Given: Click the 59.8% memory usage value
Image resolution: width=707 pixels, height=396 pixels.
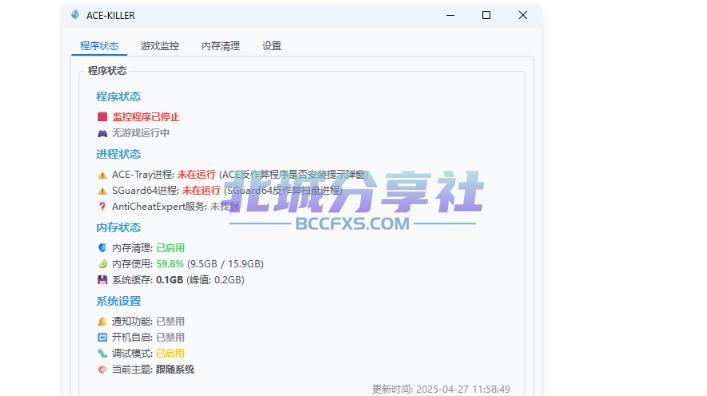Looking at the screenshot, I should click(170, 264).
